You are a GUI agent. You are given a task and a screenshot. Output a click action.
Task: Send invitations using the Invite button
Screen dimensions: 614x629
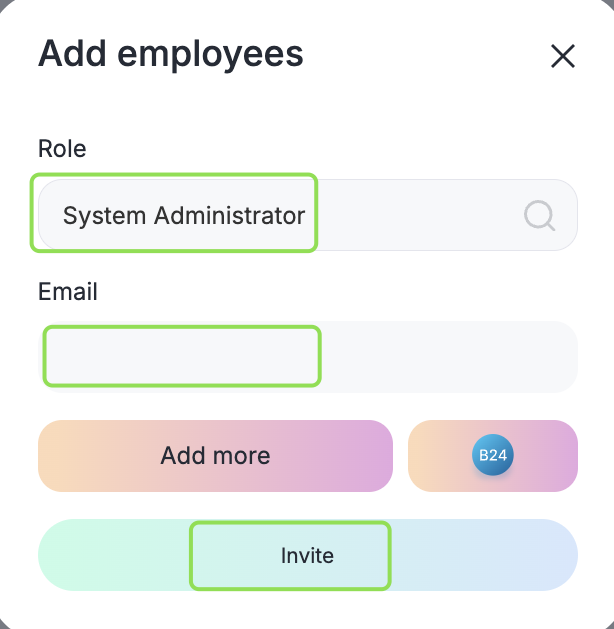tap(307, 556)
